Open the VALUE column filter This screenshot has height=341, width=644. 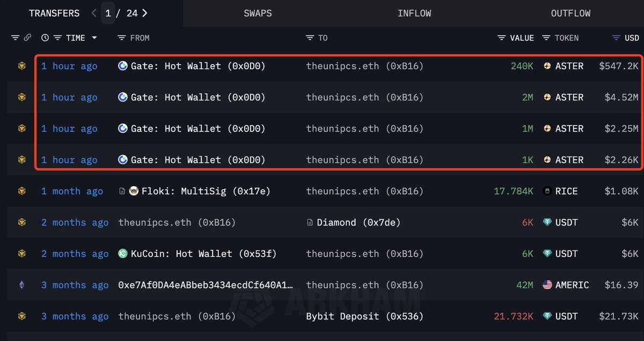click(x=502, y=38)
